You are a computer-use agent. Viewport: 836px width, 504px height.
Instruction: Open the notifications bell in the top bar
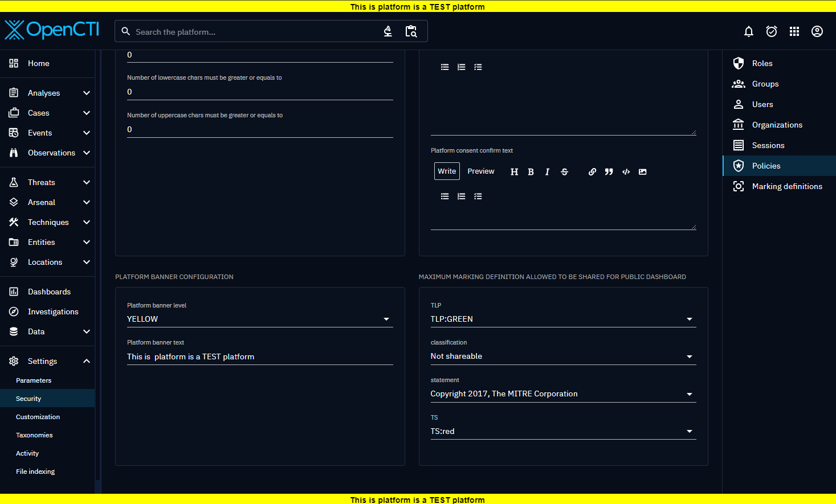[x=748, y=31]
